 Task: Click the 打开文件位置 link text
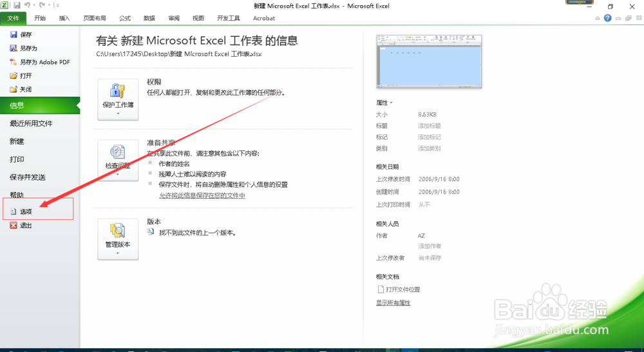pos(403,289)
